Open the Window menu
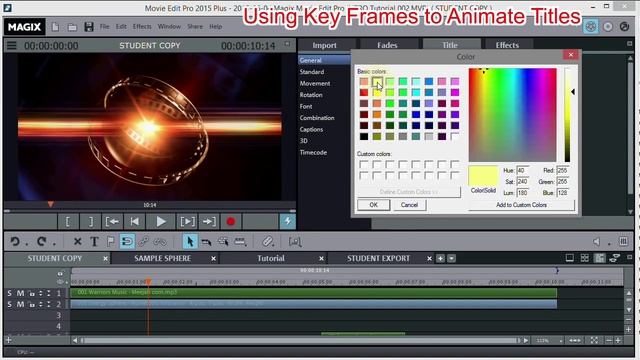Image resolution: width=640 pixels, height=360 pixels. click(169, 27)
